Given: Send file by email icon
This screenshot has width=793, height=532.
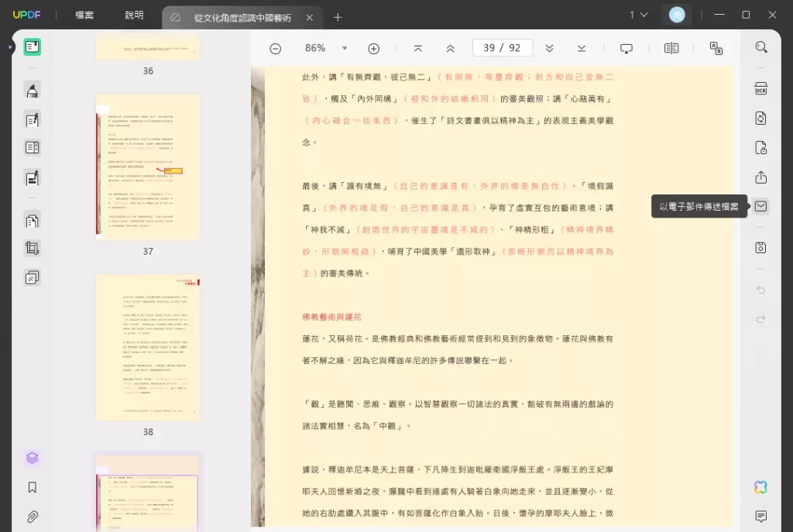Looking at the screenshot, I should coord(761,206).
